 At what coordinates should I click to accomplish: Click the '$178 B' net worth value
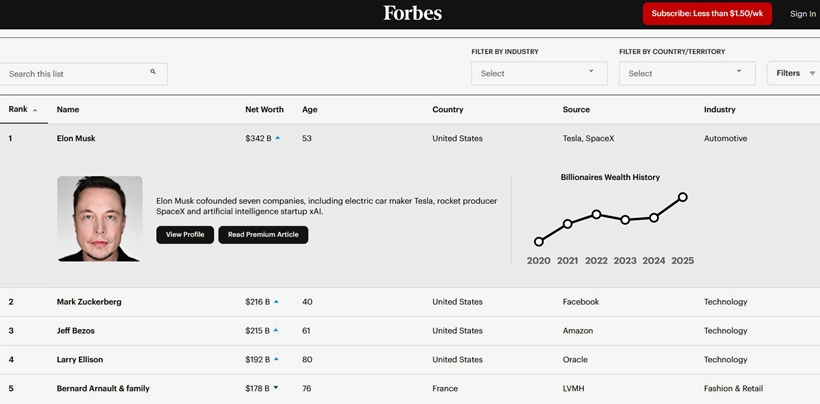click(257, 388)
